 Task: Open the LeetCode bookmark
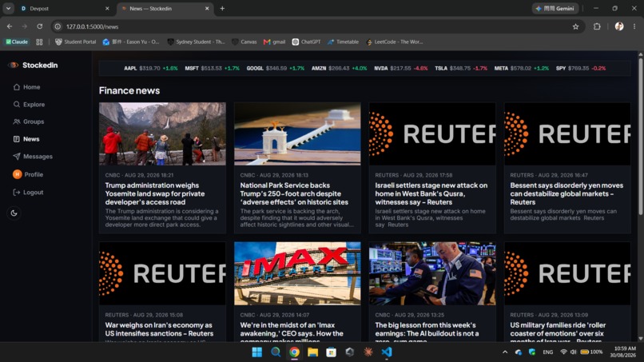pyautogui.click(x=394, y=42)
